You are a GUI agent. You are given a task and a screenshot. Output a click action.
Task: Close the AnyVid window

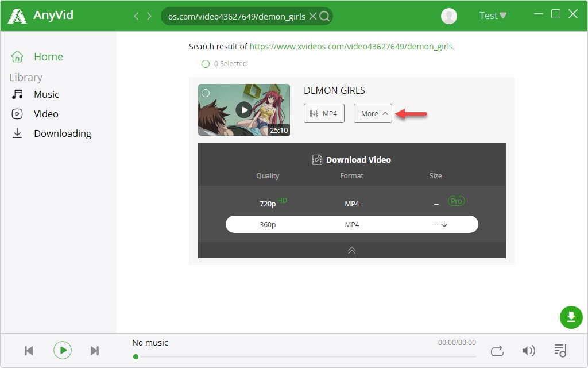pos(573,14)
